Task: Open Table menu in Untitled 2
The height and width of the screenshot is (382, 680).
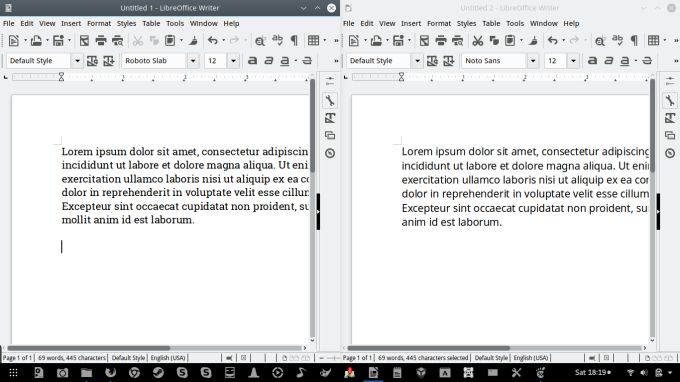Action: (x=491, y=23)
